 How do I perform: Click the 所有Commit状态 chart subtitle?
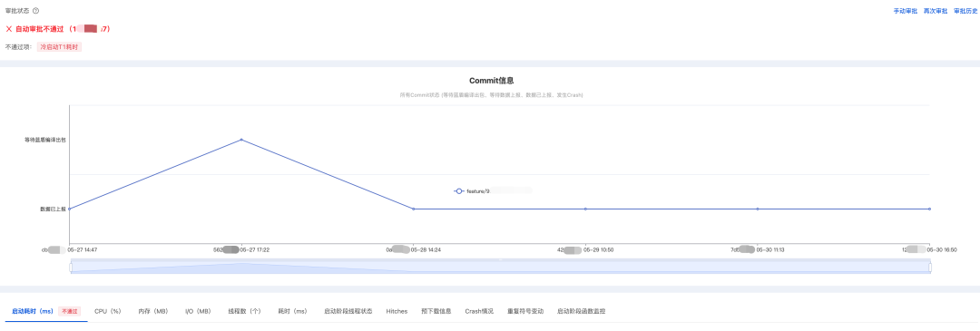pos(491,95)
